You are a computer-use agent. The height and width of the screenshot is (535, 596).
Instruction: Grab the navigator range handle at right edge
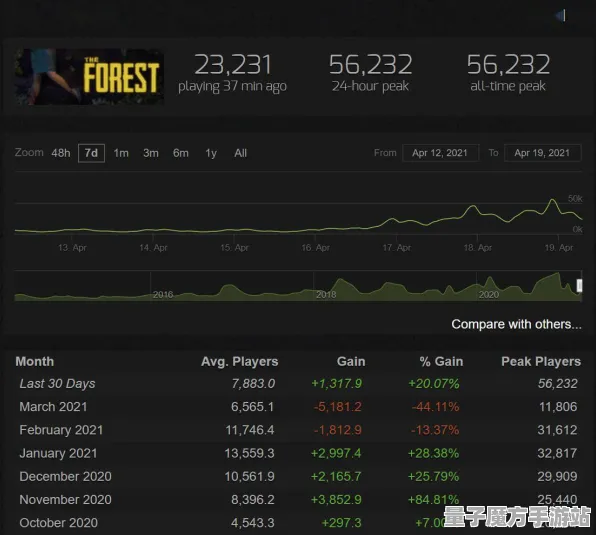(579, 286)
